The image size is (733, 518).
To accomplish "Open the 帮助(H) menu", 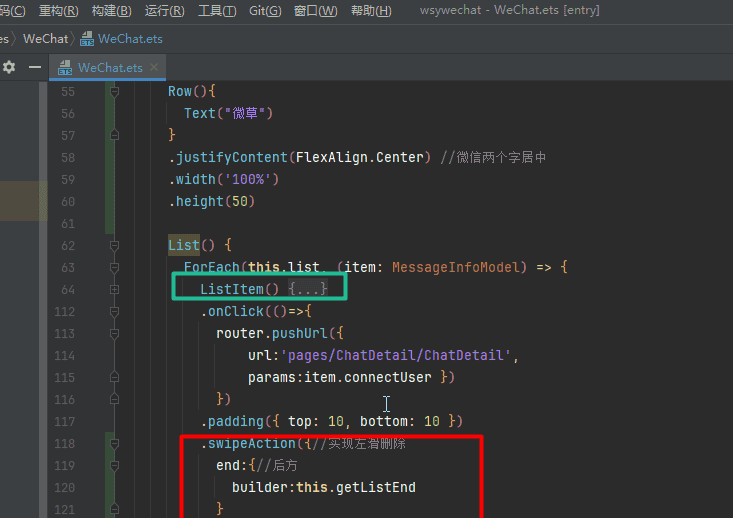I will click(371, 11).
